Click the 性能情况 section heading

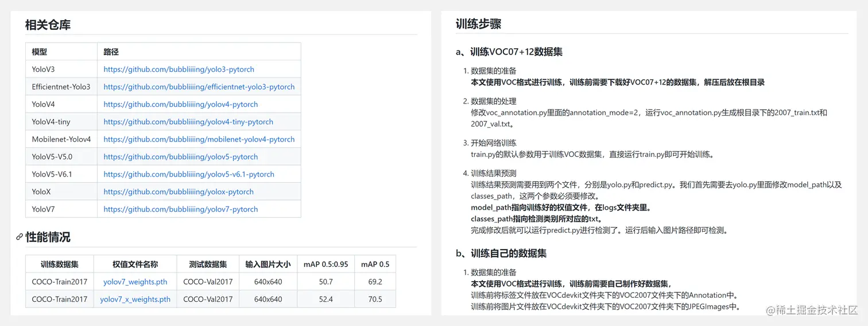pyautogui.click(x=48, y=237)
